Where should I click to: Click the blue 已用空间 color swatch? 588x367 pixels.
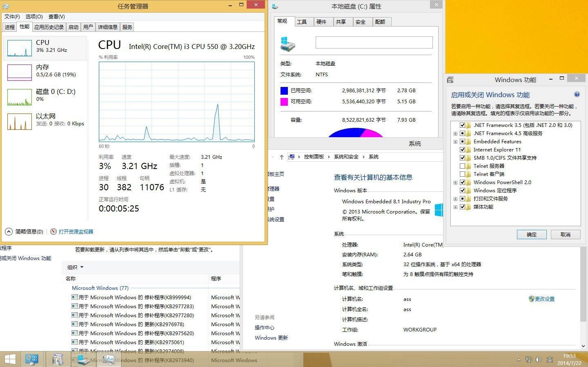click(x=284, y=91)
